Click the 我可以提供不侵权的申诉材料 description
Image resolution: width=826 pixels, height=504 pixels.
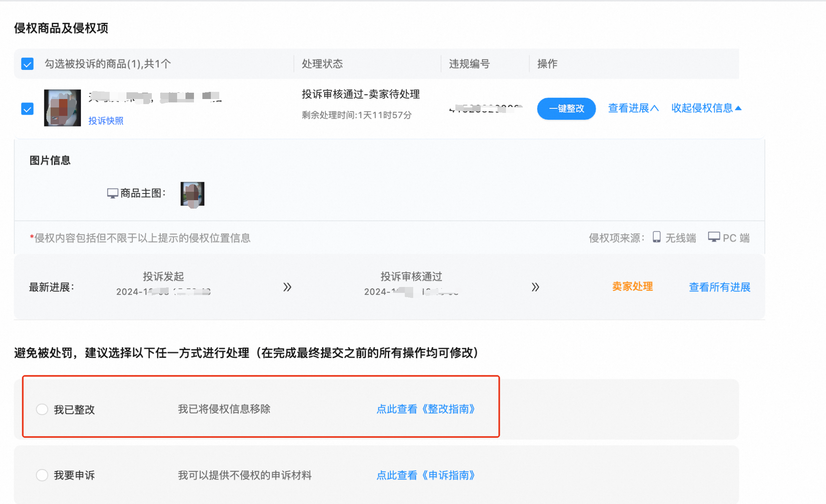pyautogui.click(x=245, y=475)
